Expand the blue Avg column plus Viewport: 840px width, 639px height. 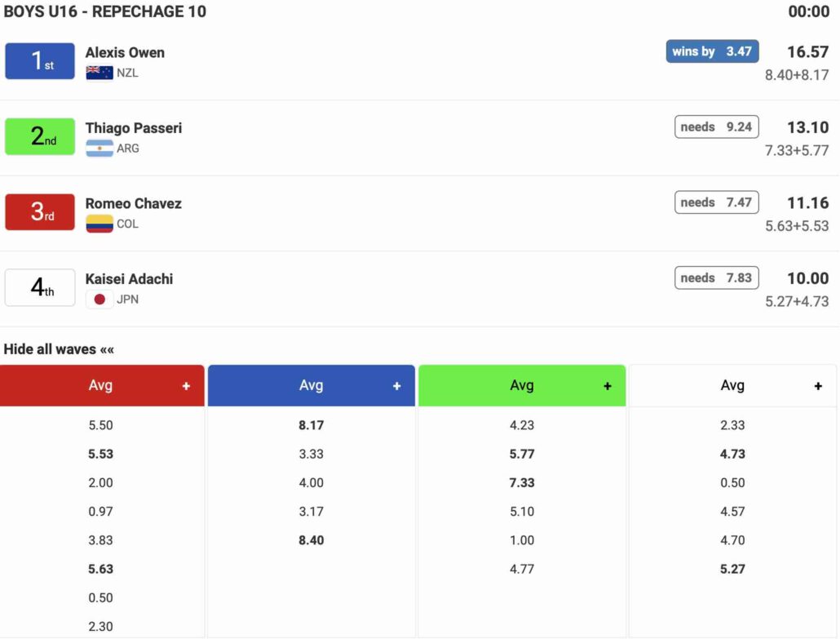(396, 386)
